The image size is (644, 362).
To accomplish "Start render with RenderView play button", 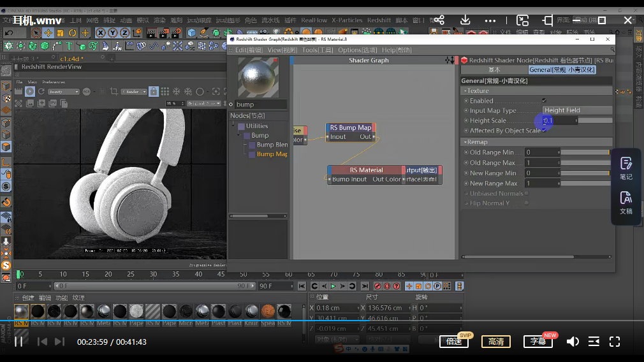I will 29,91.
